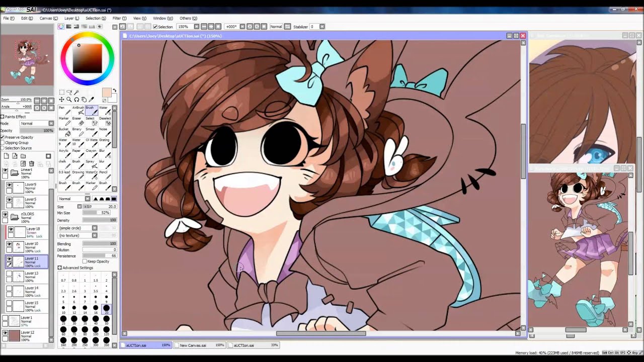
Task: Hide Layer 10 with eye icon
Action: pyautogui.click(x=10, y=244)
